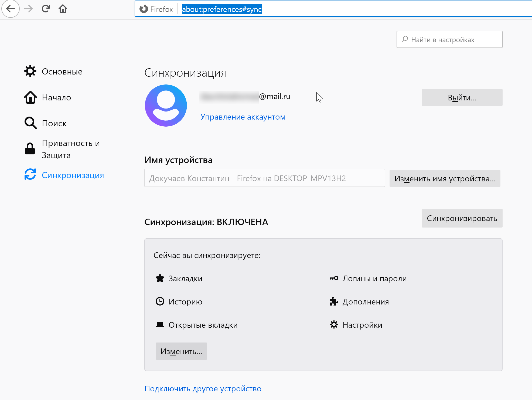Click the magnifier icon next to Поиск

(30, 123)
